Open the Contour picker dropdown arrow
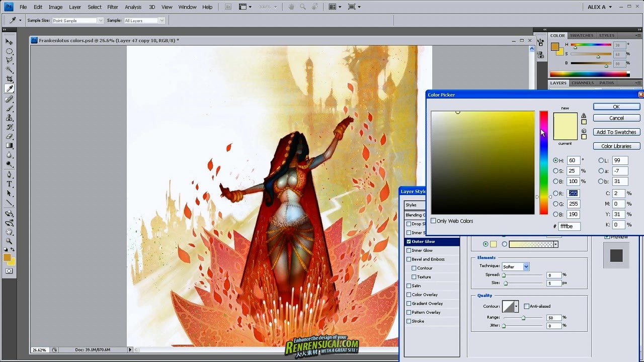Viewport: 644px width, 362px height. pyautogui.click(x=516, y=306)
